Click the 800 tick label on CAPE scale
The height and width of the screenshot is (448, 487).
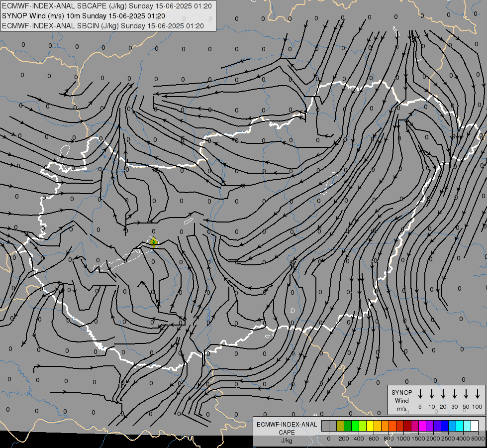pyautogui.click(x=389, y=439)
